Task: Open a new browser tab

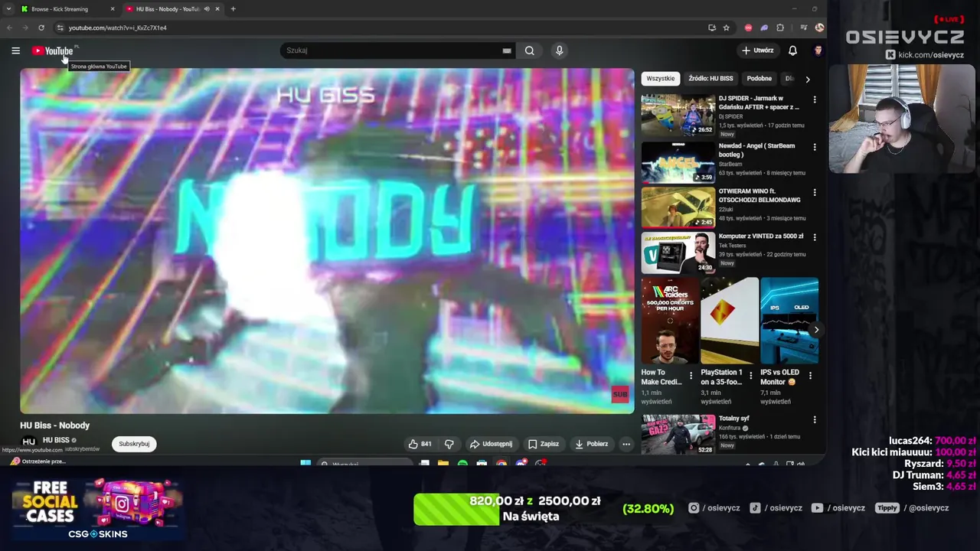Action: click(233, 9)
